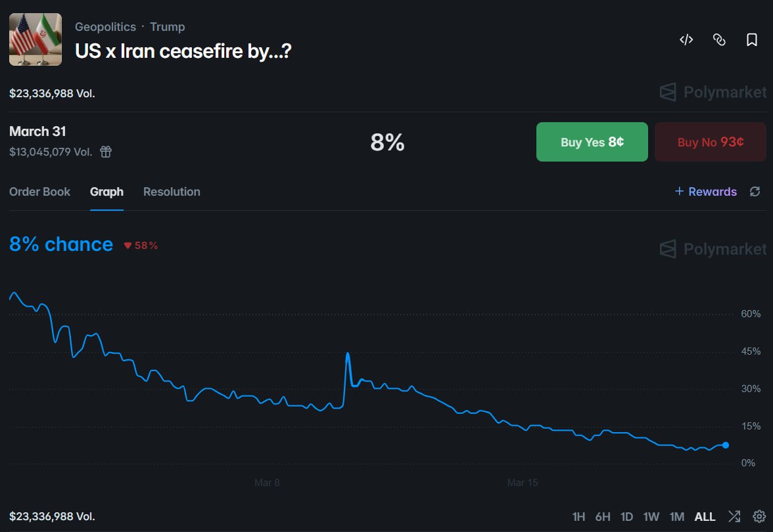Open chart settings gear icon
This screenshot has height=532, width=773.
[759, 516]
